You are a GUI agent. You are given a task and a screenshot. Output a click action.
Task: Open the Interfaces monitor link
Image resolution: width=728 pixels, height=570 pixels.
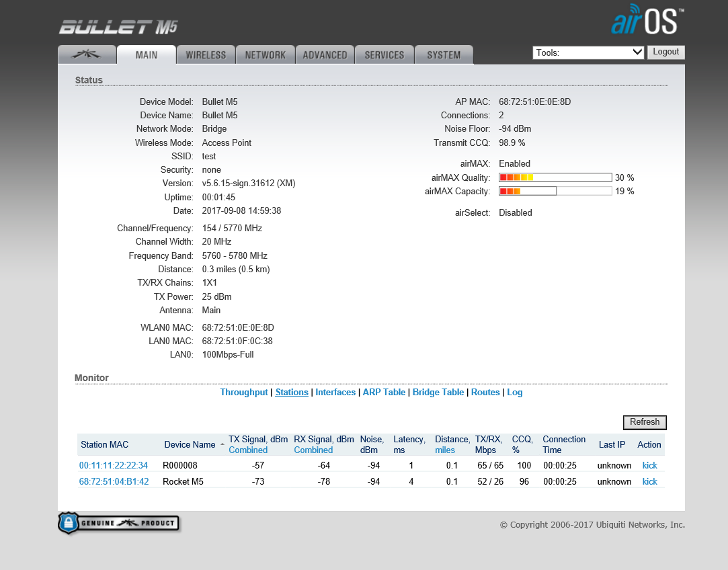click(x=335, y=393)
